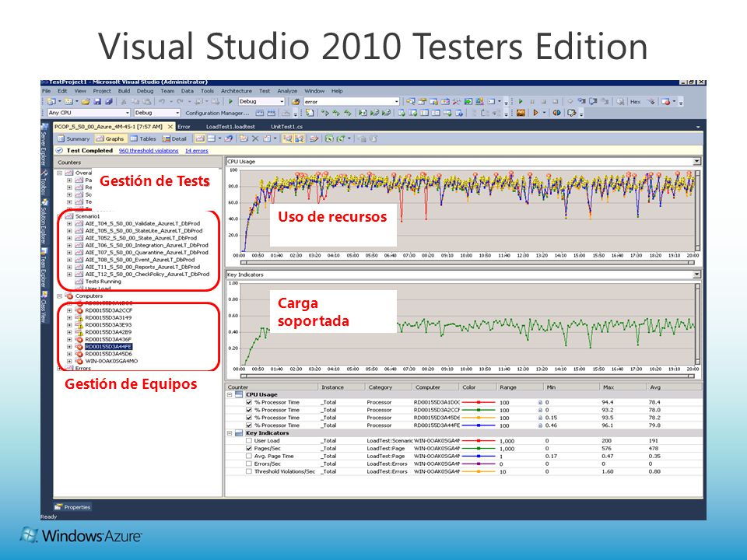Switch to the LoadTest1.loadtest tab

230,127
